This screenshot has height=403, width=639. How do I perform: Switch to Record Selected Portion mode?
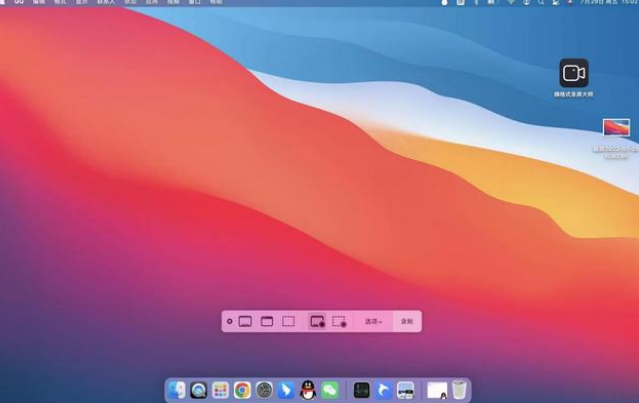click(339, 321)
